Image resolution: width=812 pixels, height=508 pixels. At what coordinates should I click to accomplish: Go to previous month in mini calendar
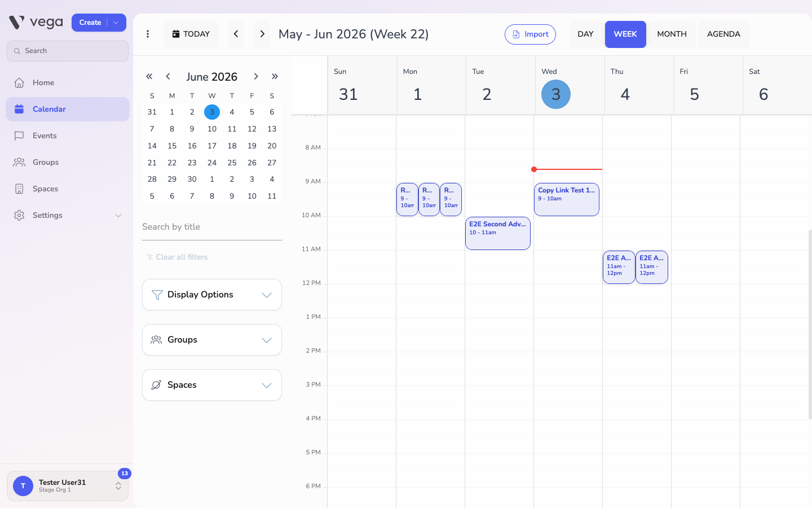(x=168, y=76)
